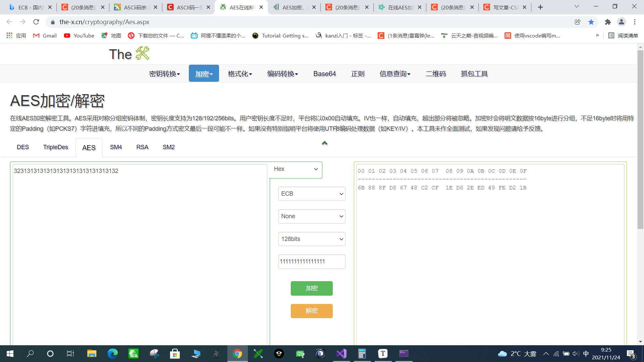Click the orange 解密 decrypt button
This screenshot has width=644, height=362.
312,311
